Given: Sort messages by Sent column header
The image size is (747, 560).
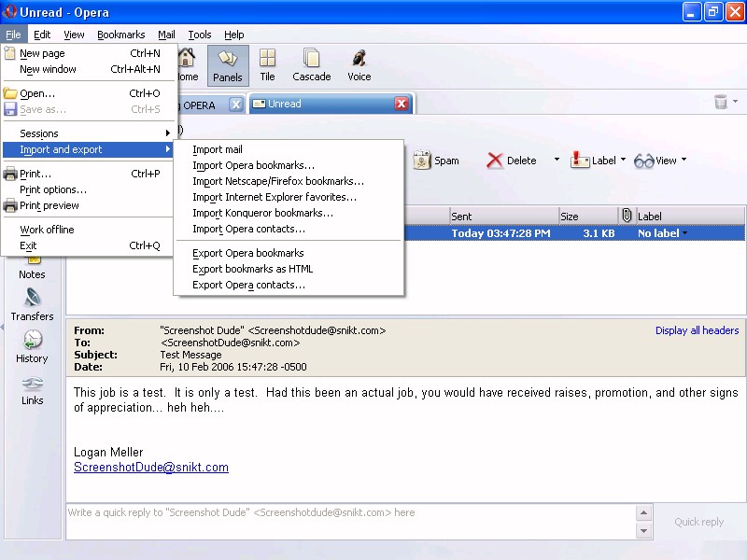Looking at the screenshot, I should point(502,217).
